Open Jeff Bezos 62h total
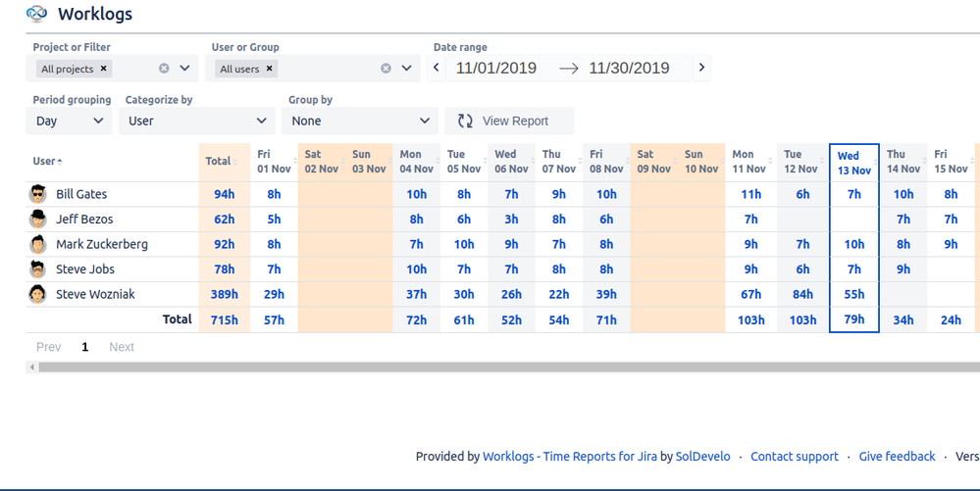 point(225,220)
